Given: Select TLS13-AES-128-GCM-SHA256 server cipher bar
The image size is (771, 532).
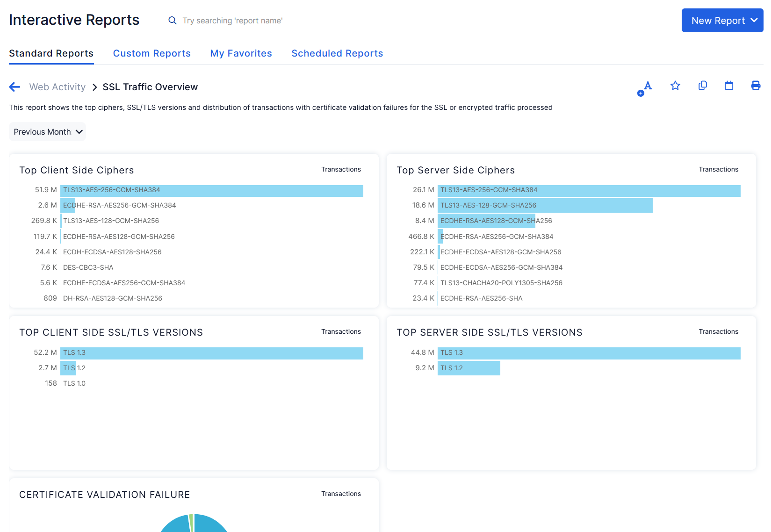Looking at the screenshot, I should click(545, 205).
